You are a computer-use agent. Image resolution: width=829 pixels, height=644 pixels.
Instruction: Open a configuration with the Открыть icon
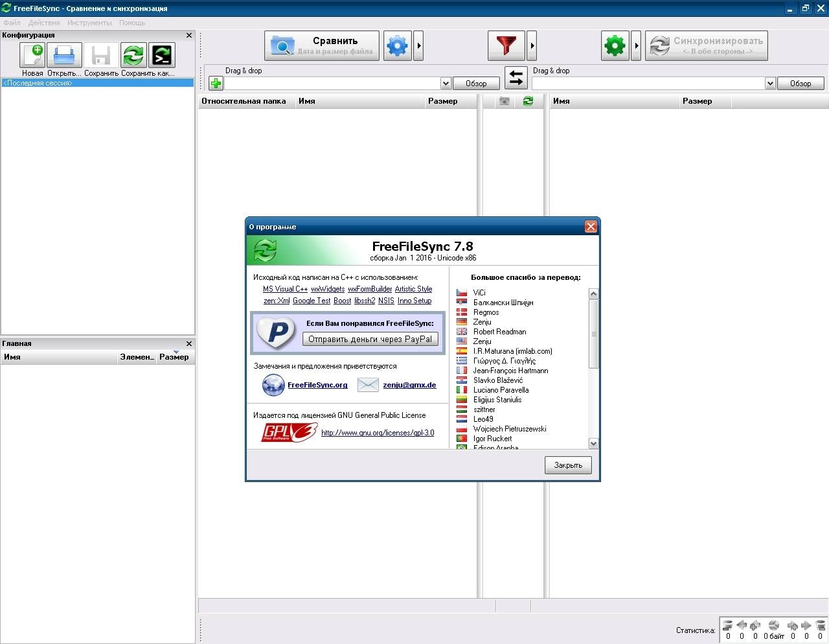pyautogui.click(x=64, y=56)
